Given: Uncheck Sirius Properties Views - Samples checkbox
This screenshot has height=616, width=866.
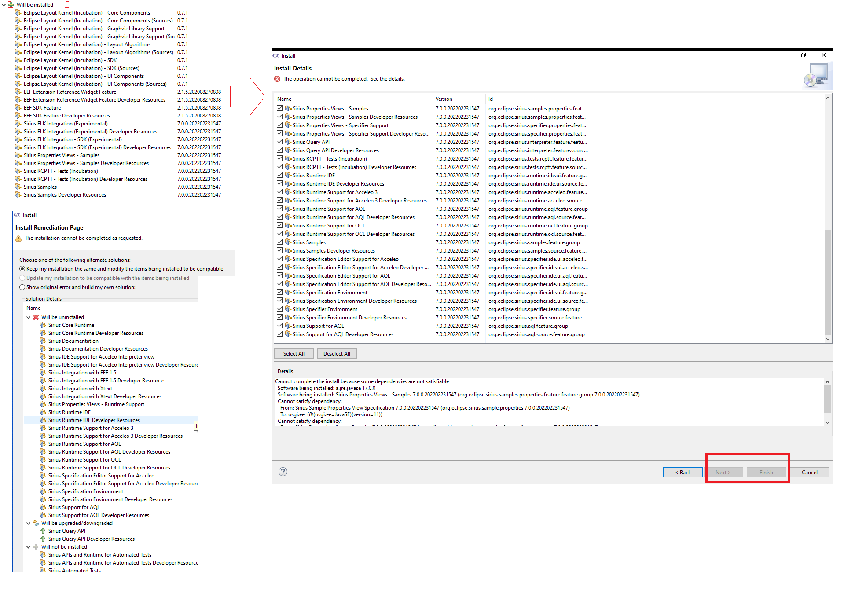Looking at the screenshot, I should coord(279,108).
